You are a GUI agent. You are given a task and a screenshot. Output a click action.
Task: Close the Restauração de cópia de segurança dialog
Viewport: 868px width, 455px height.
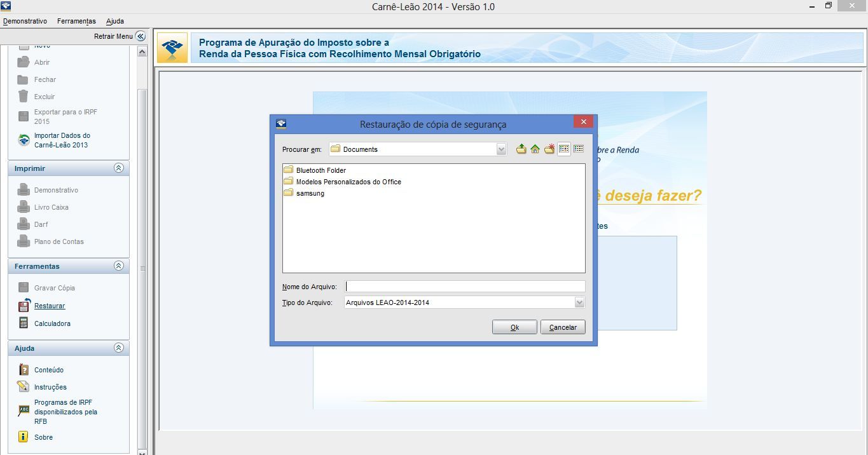tap(583, 121)
